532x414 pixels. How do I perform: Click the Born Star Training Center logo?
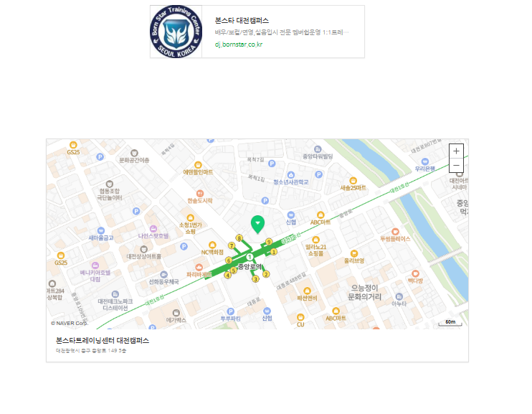click(176, 32)
